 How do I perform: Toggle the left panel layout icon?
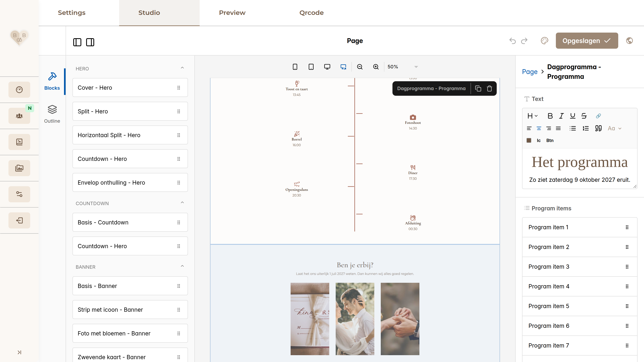(77, 42)
